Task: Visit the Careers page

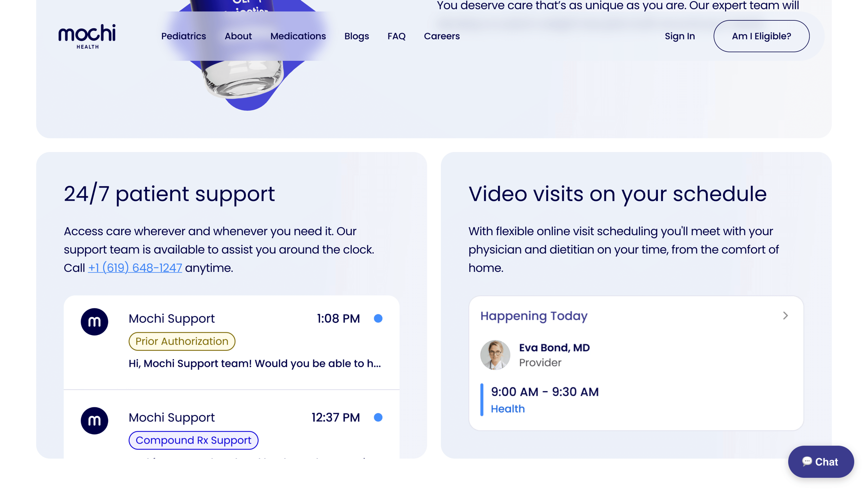Action: pos(442,36)
